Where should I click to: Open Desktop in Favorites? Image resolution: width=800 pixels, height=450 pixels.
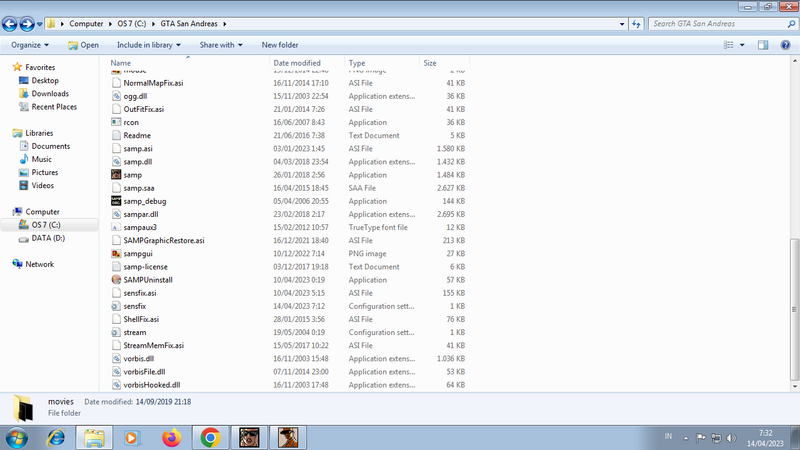point(45,81)
